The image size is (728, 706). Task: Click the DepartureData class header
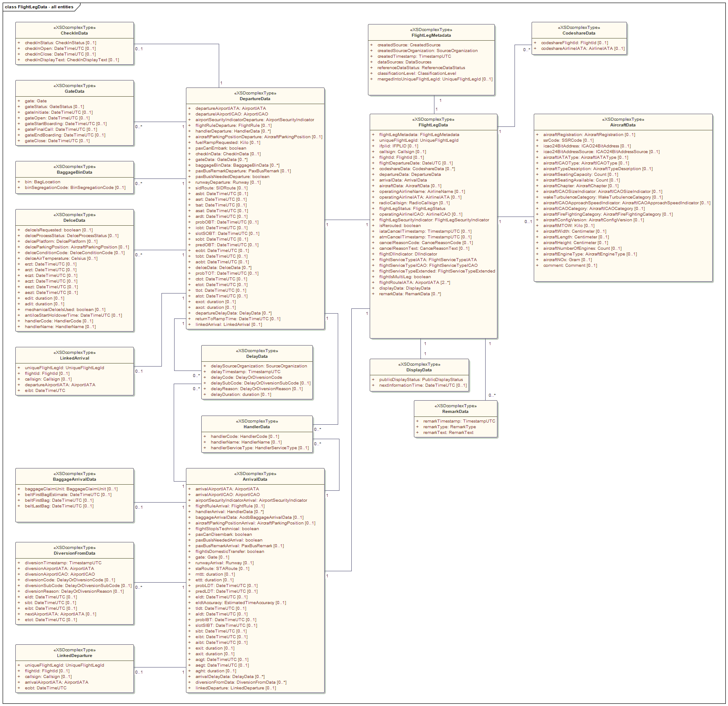click(255, 99)
